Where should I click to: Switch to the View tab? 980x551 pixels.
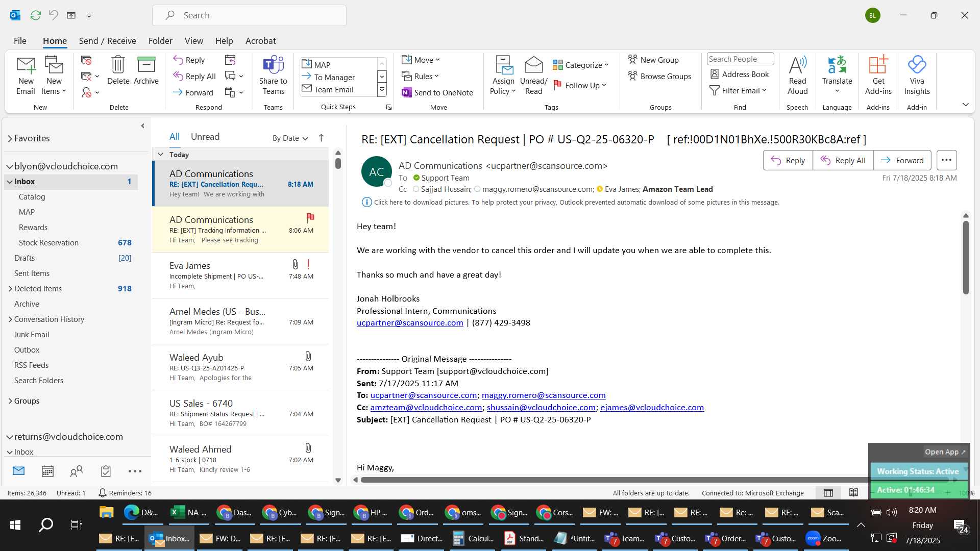coord(193,41)
